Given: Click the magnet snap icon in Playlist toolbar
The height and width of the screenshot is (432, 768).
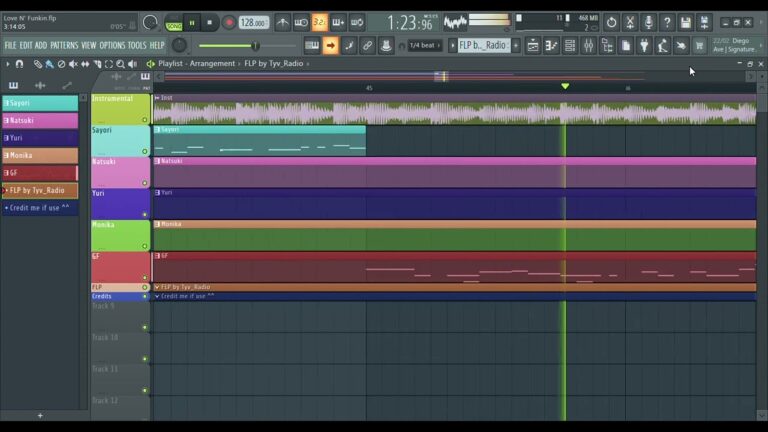Looking at the screenshot, I should (x=20, y=64).
